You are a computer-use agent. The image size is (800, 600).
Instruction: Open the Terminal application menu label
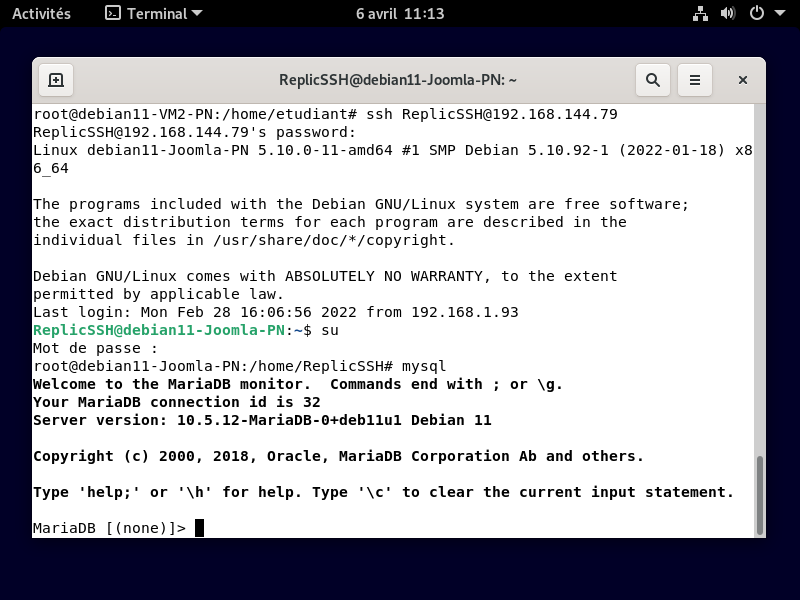pos(158,14)
